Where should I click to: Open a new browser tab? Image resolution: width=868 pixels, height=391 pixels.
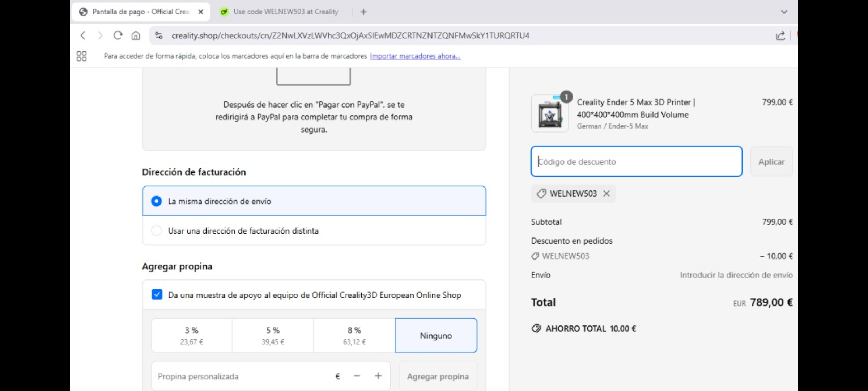pos(363,12)
